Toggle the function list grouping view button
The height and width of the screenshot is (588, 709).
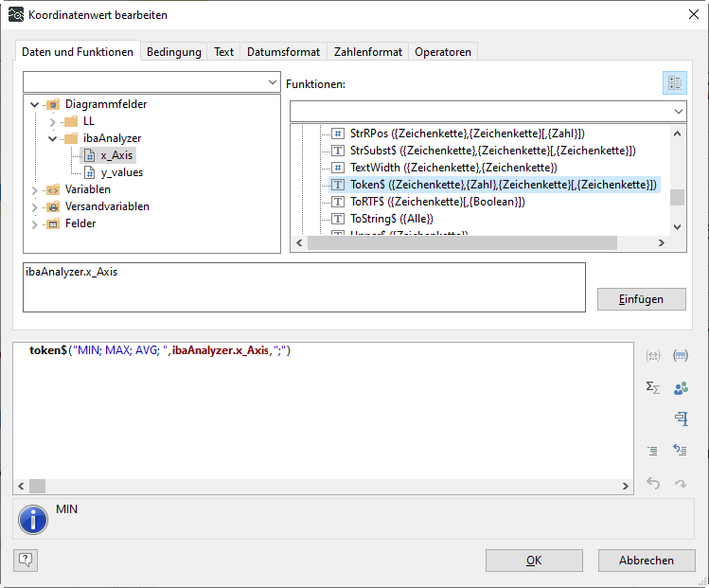(674, 83)
